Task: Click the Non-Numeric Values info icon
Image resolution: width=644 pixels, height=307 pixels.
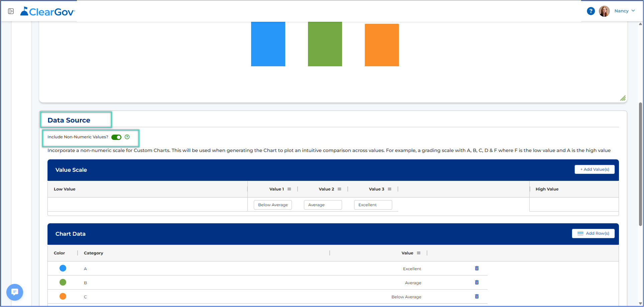Action: tap(127, 137)
